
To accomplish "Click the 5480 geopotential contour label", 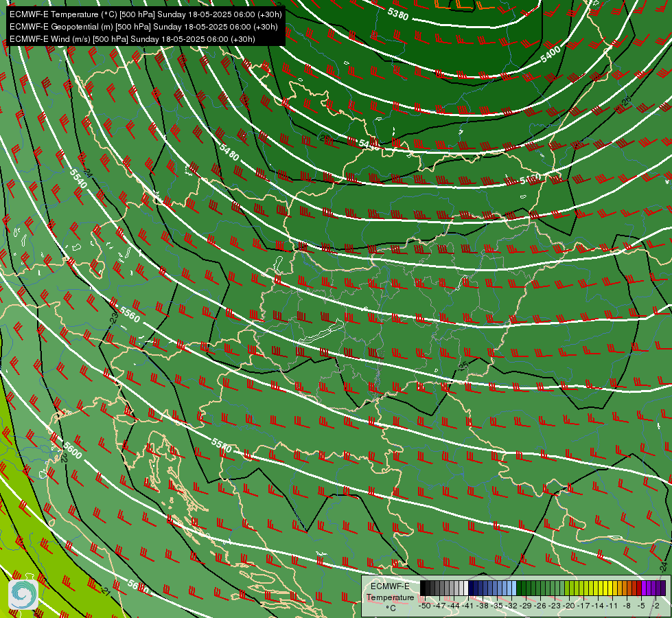I will (x=229, y=151).
